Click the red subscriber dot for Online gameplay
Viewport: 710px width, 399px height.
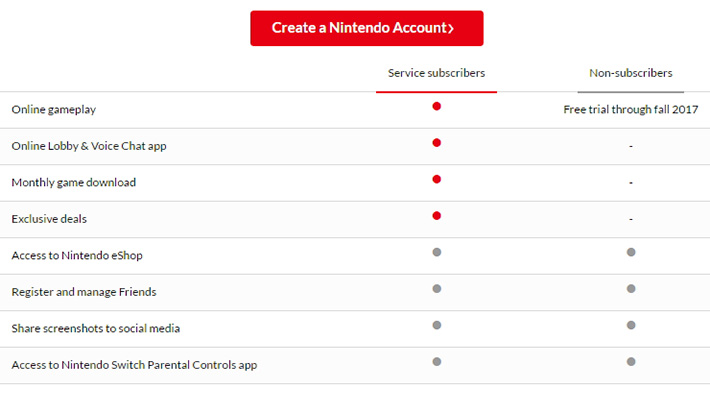click(x=437, y=106)
